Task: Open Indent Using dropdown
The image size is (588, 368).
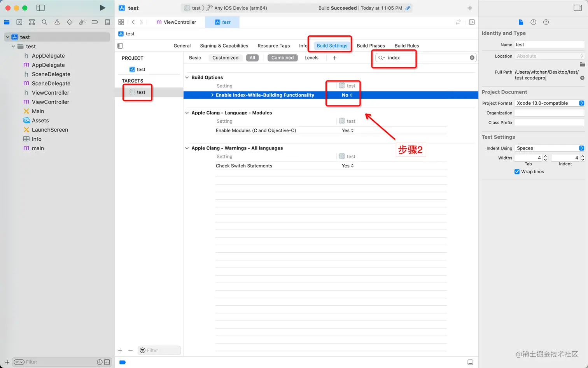Action: click(x=549, y=148)
